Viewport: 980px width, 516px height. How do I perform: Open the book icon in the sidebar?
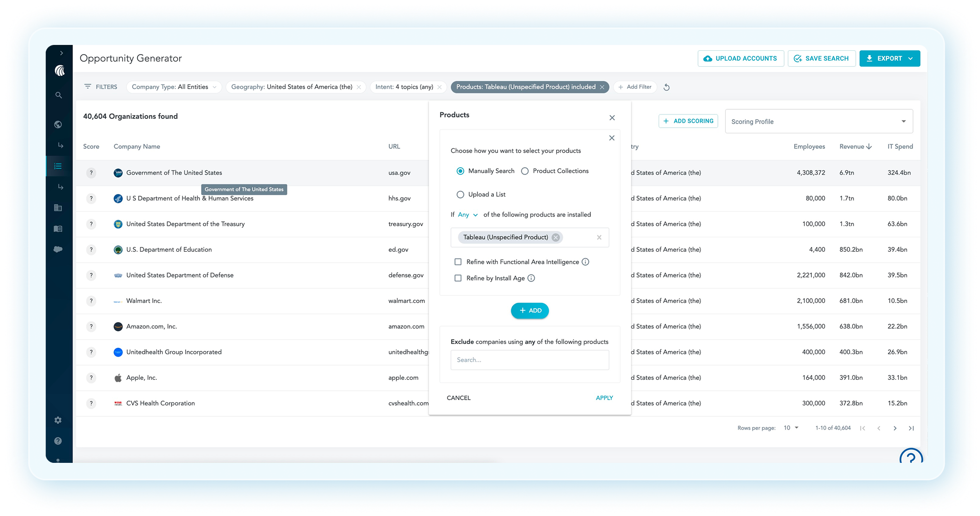pyautogui.click(x=58, y=229)
